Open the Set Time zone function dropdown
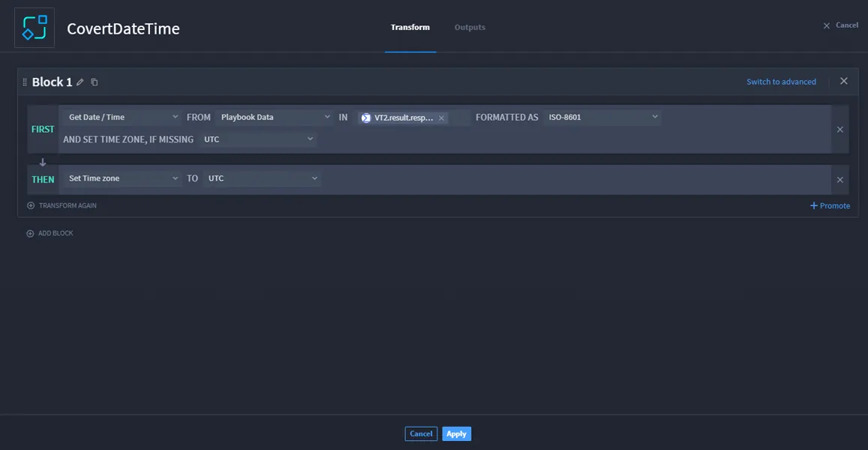The height and width of the screenshot is (450, 868). pos(122,178)
